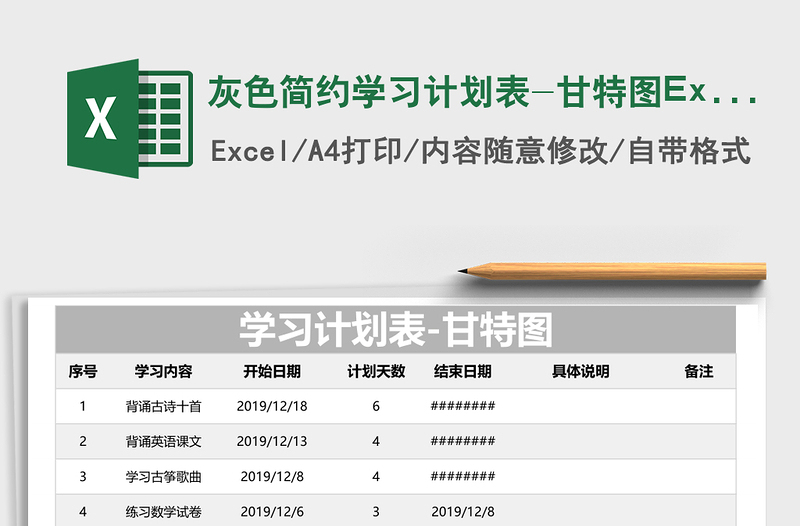Click the 结束日期 column header

(462, 371)
